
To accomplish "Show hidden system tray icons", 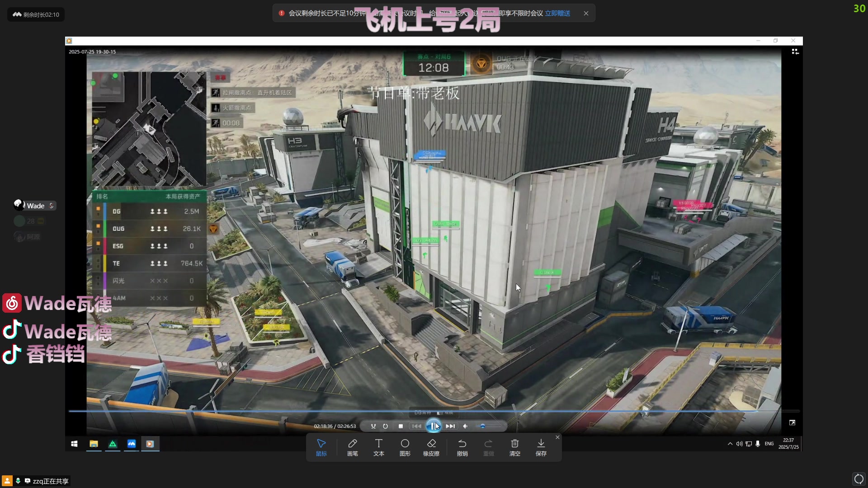I will 730,444.
